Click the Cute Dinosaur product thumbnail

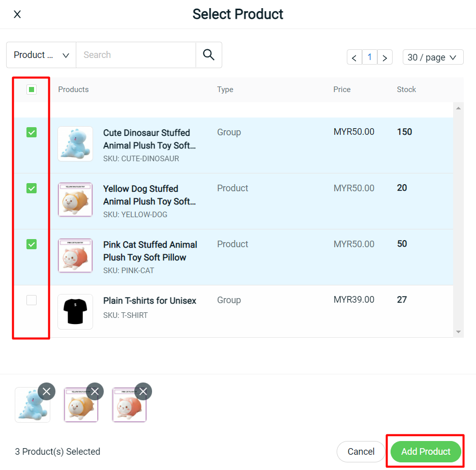(75, 144)
